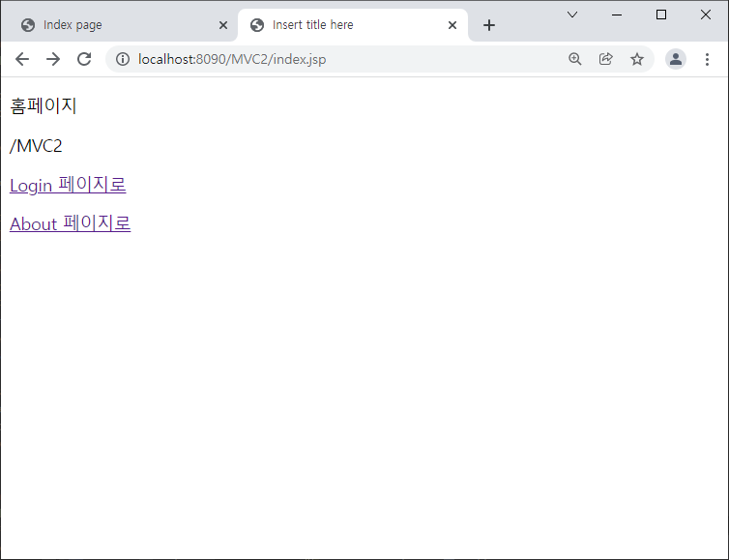Bookmark this page with star icon
The image size is (729, 560).
637,59
